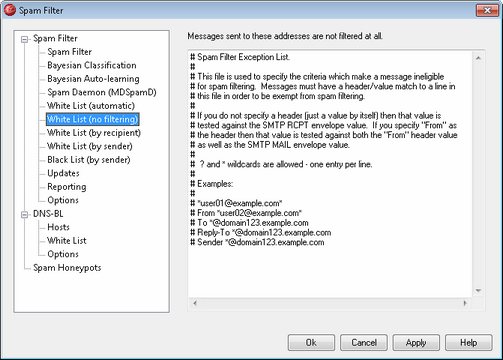Open Help for this dialog
Screen dimensions: 503x360
(469, 343)
